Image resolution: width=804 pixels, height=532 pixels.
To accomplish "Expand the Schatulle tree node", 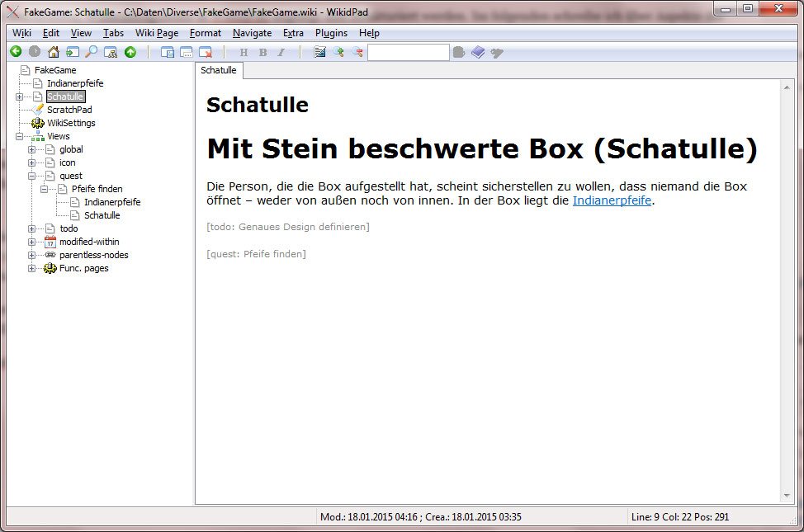I will click(x=19, y=97).
